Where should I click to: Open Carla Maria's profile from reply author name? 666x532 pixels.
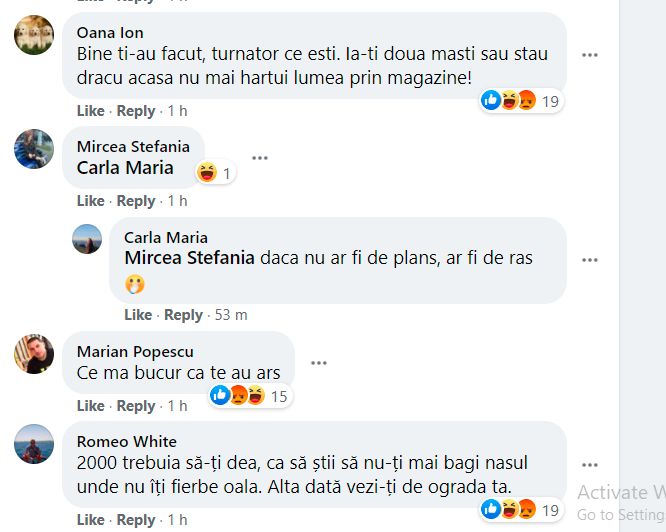[166, 237]
